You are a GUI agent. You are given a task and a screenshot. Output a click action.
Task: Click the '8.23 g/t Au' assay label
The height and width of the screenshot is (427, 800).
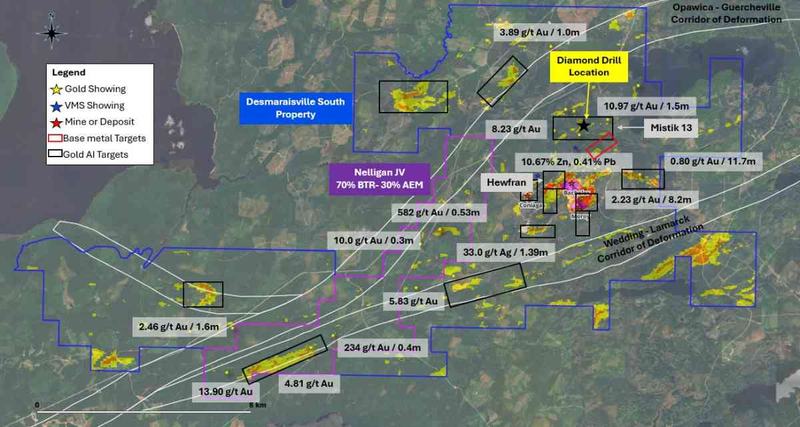(x=516, y=129)
